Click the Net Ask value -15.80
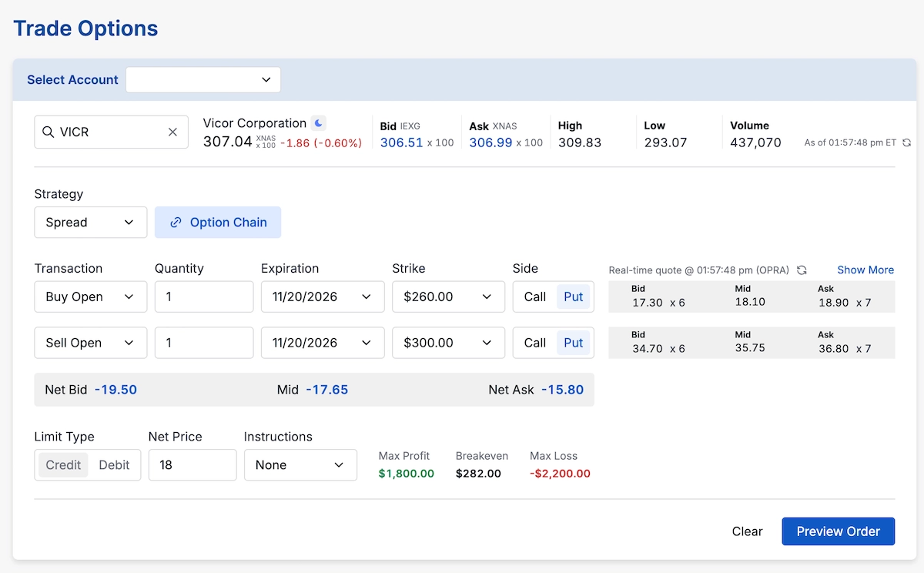The width and height of the screenshot is (924, 573). [562, 390]
